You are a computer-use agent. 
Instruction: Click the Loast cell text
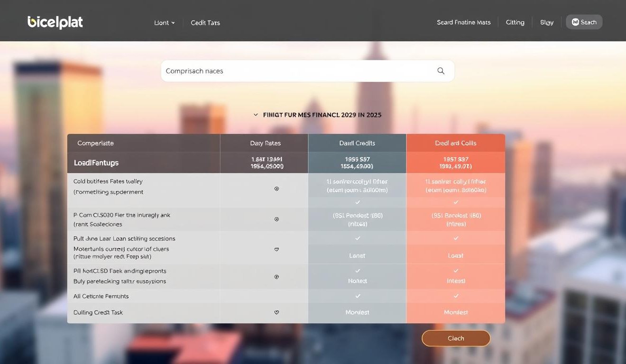[456, 255]
